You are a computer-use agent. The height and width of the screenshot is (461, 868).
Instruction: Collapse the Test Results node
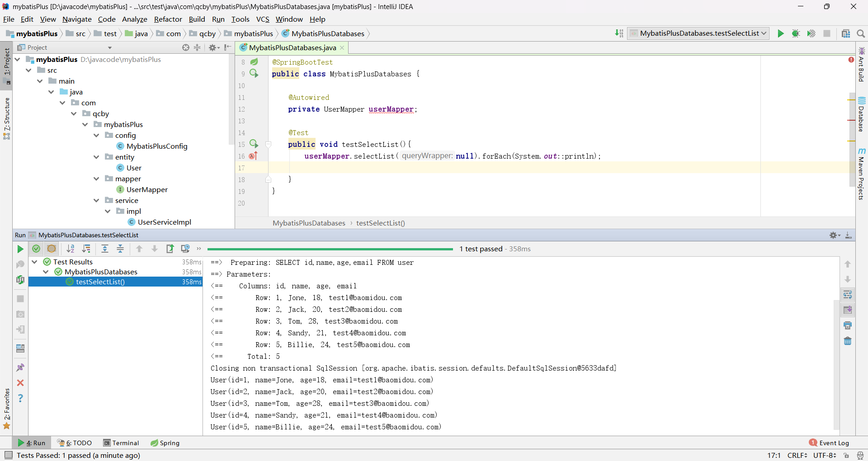click(34, 262)
